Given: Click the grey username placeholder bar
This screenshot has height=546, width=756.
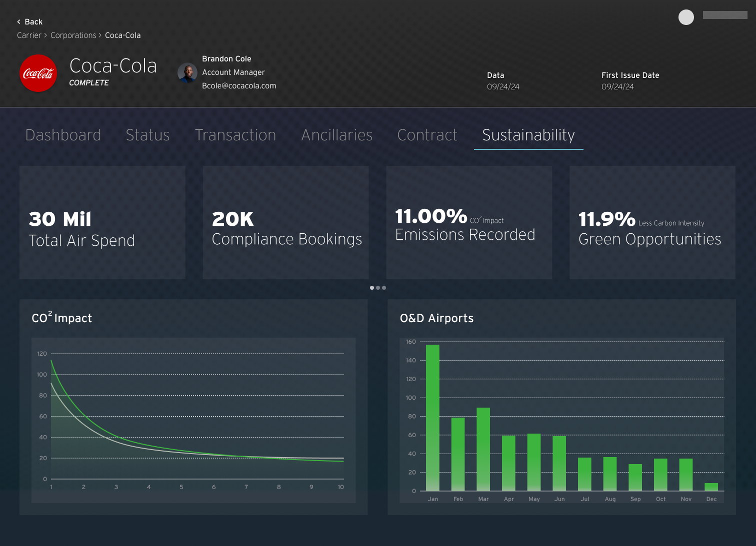Looking at the screenshot, I should (725, 15).
